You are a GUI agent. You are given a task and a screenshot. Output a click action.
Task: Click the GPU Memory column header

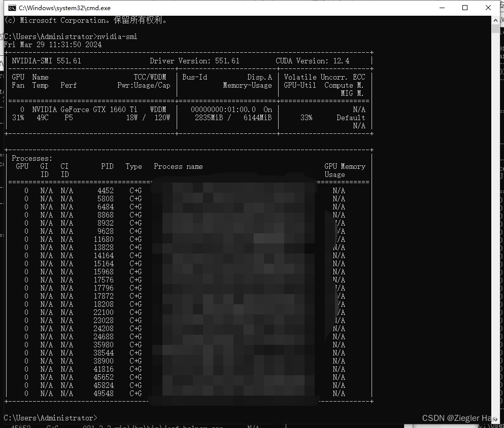pos(345,166)
